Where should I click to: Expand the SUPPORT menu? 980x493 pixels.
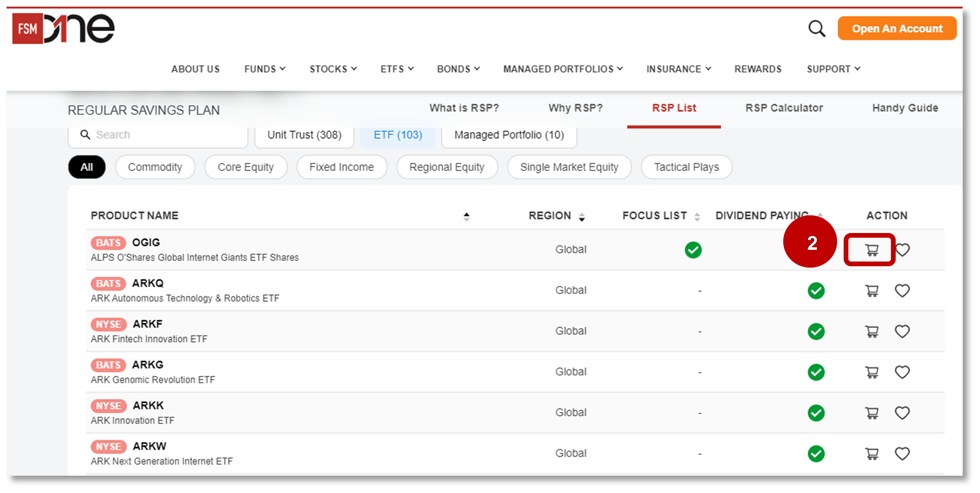[833, 69]
